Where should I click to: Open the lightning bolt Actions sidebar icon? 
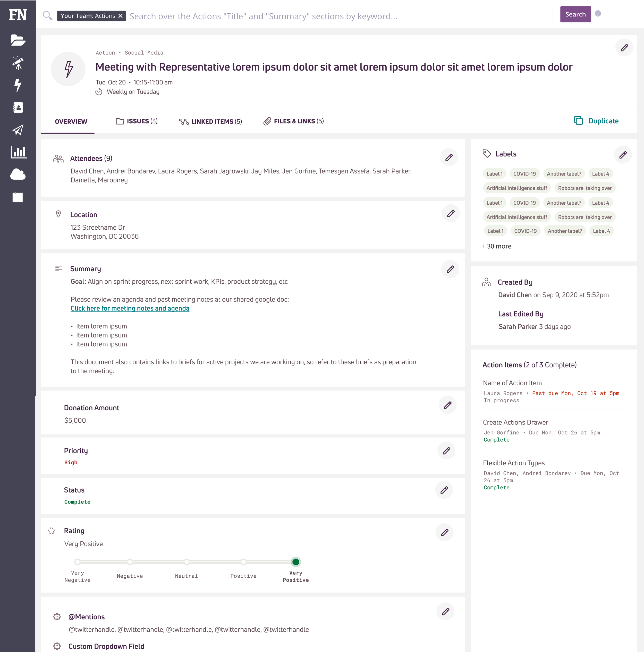pyautogui.click(x=18, y=85)
